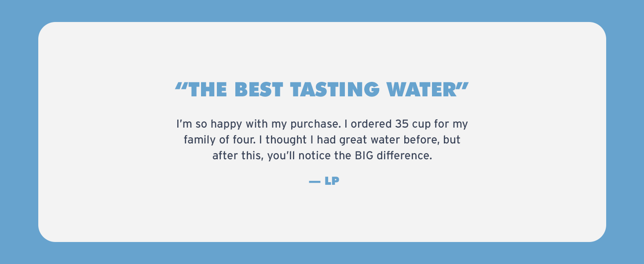Click the word "ordered" in the review
The height and width of the screenshot is (264, 644).
pyautogui.click(x=371, y=125)
